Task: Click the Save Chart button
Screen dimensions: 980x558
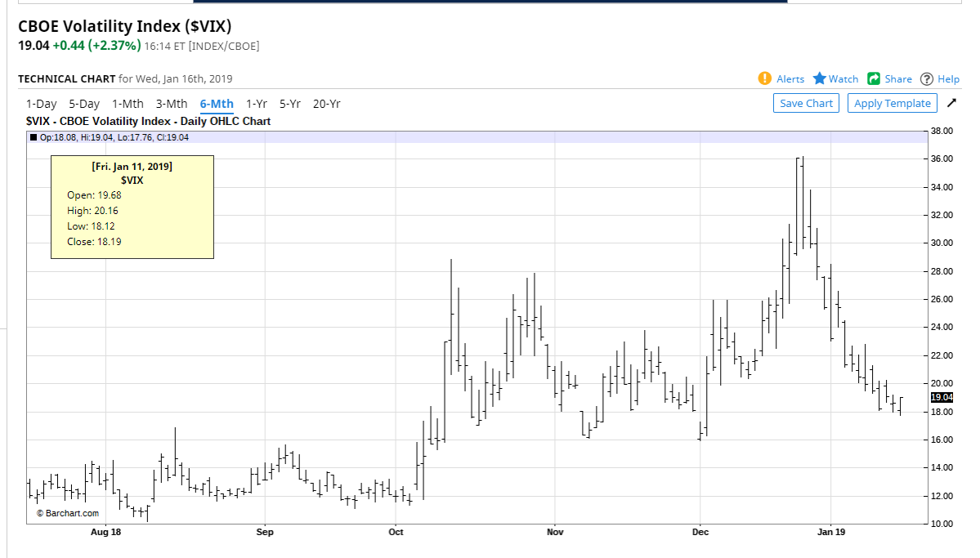Action: pos(806,103)
